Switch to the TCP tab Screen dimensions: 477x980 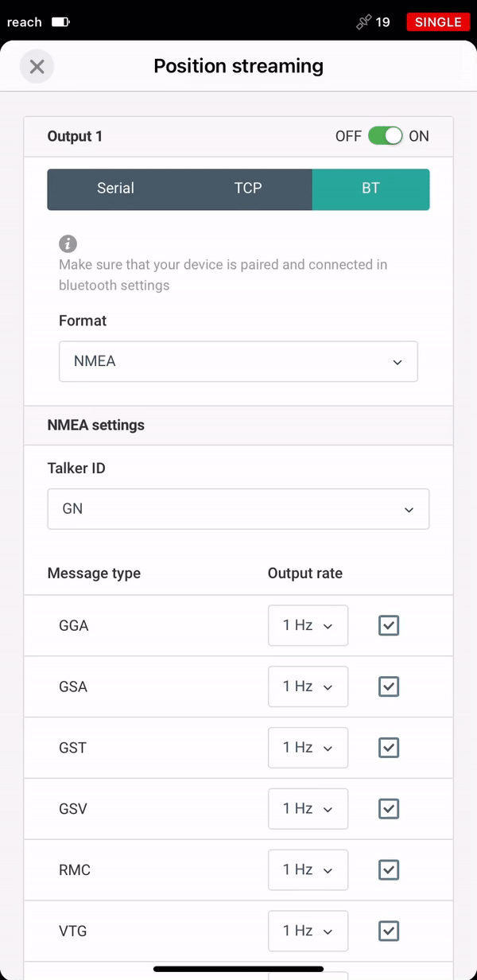point(248,189)
